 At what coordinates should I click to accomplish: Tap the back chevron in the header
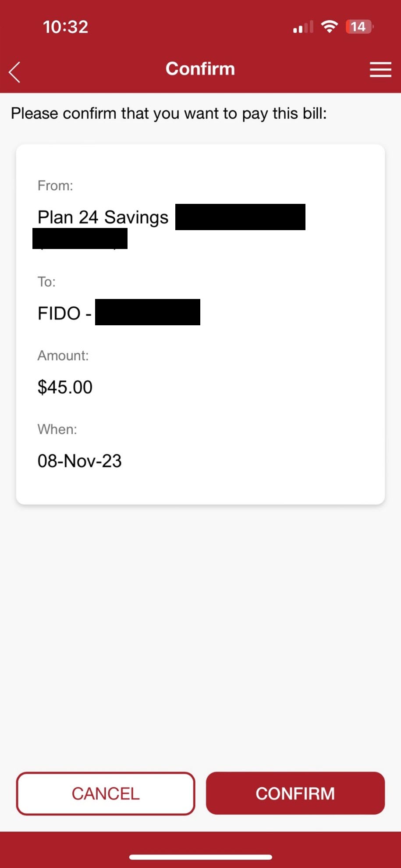click(14, 71)
